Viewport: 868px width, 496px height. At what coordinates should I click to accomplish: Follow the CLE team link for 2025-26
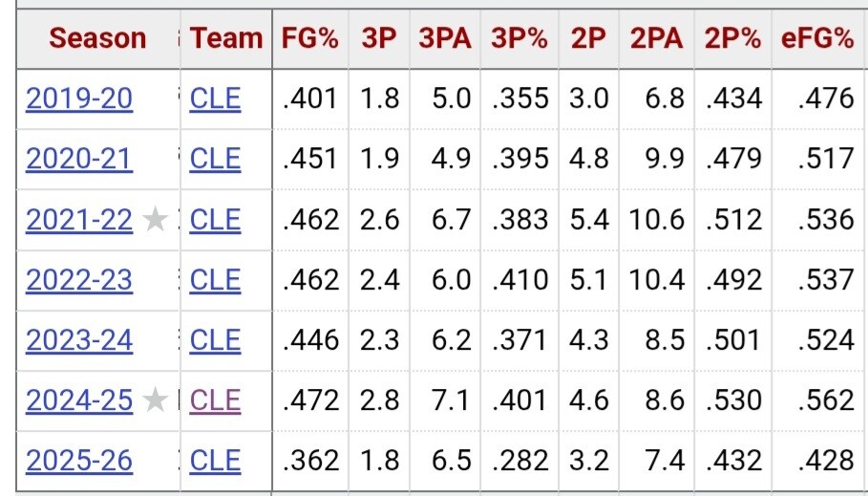tap(216, 461)
